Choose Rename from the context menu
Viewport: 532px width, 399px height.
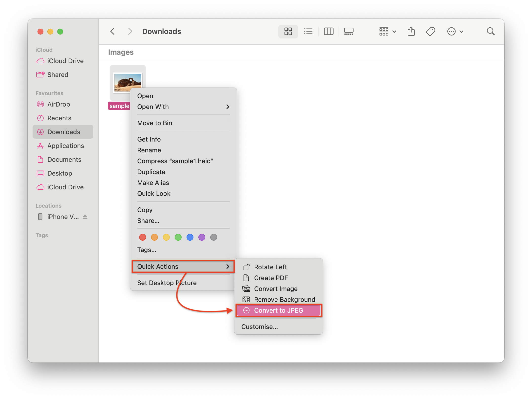(184, 150)
